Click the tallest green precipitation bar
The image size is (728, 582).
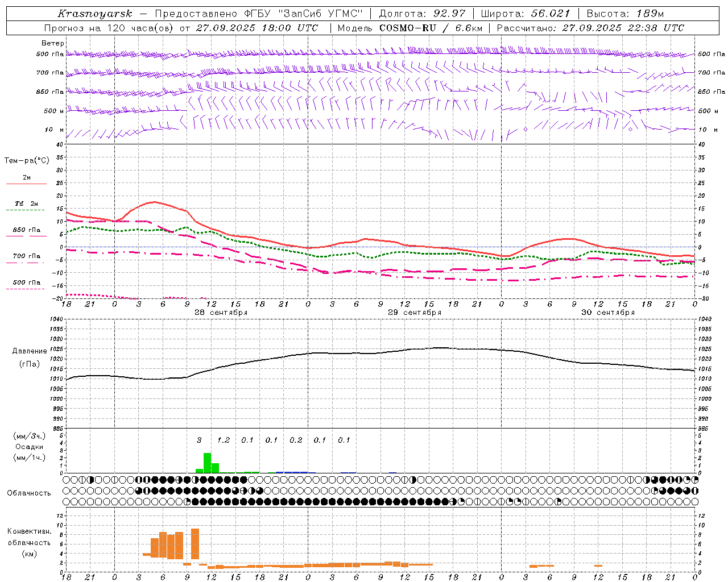(208, 463)
